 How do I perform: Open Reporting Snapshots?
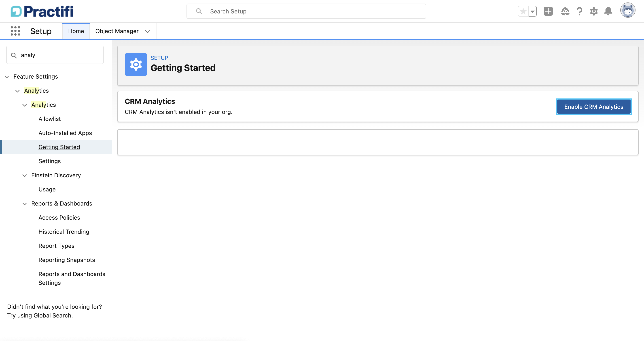click(66, 260)
